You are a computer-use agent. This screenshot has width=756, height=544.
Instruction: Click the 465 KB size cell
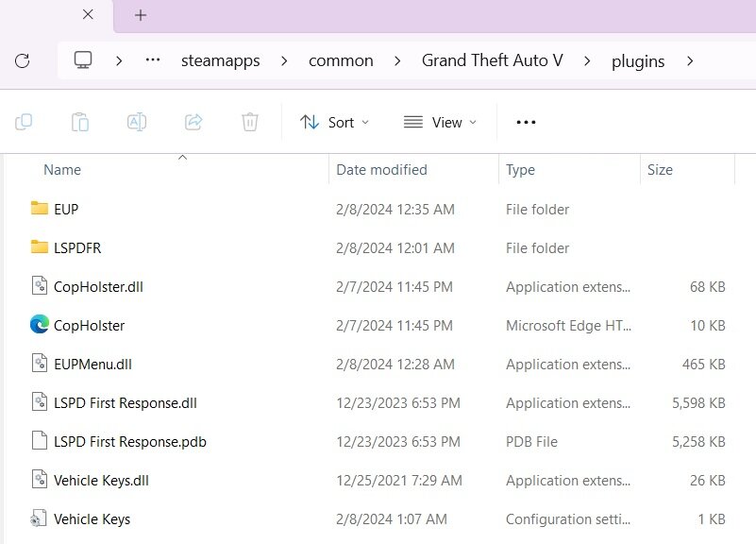pos(704,365)
